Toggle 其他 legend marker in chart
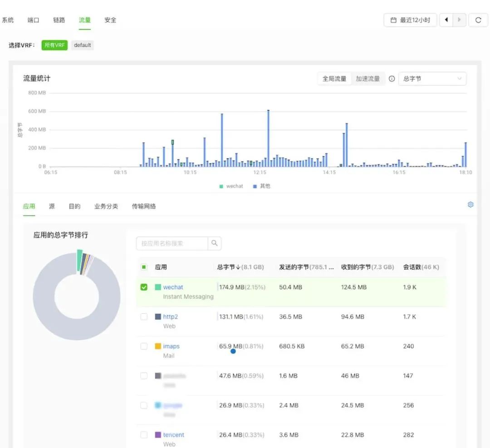490x448 pixels. tap(255, 186)
